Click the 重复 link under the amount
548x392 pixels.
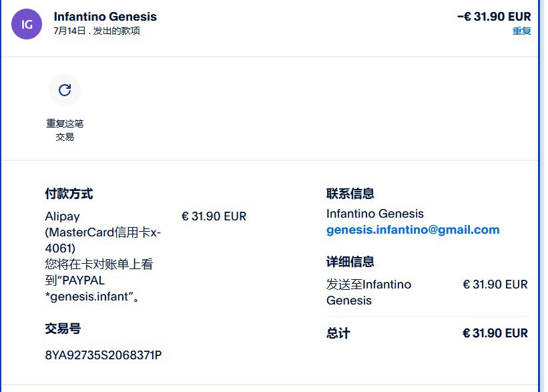click(x=521, y=31)
